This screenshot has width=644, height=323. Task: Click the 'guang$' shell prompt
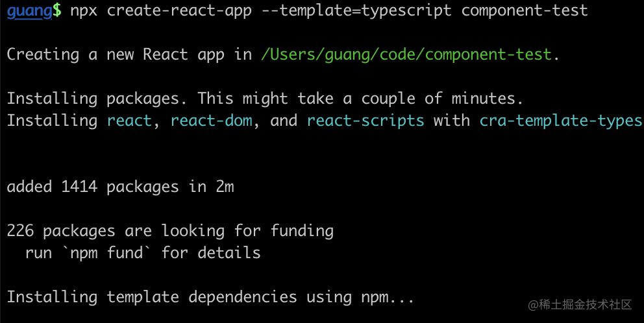coord(34,10)
